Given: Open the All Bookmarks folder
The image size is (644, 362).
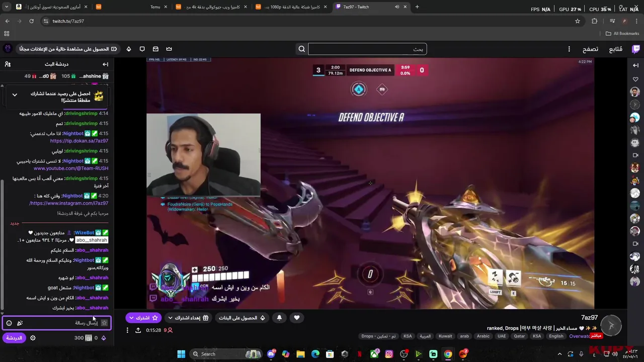Looking at the screenshot, I should [x=622, y=34].
